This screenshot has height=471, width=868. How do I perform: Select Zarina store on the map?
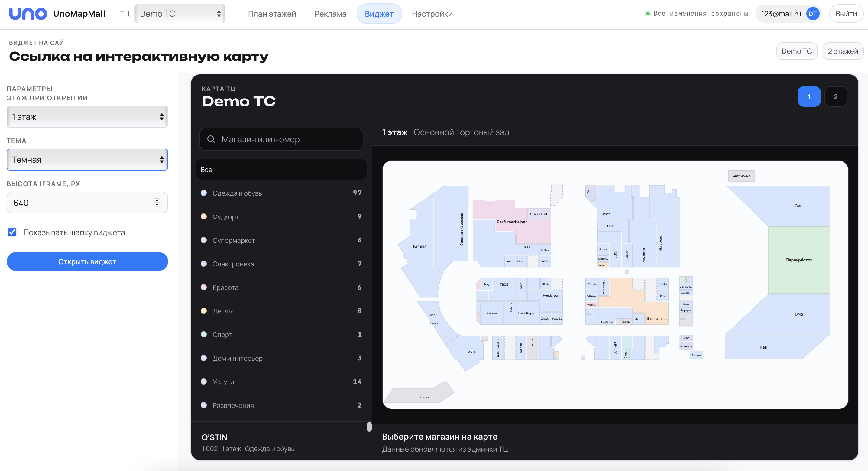coord(492,313)
